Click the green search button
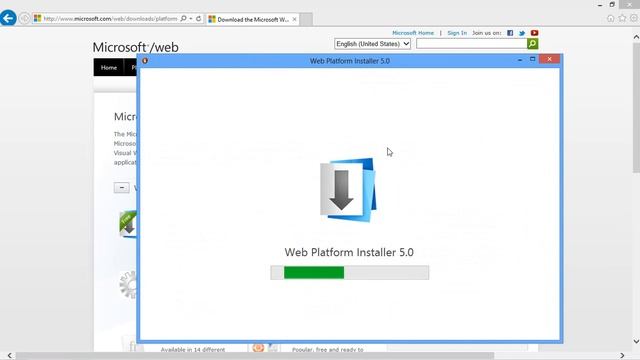 click(532, 44)
